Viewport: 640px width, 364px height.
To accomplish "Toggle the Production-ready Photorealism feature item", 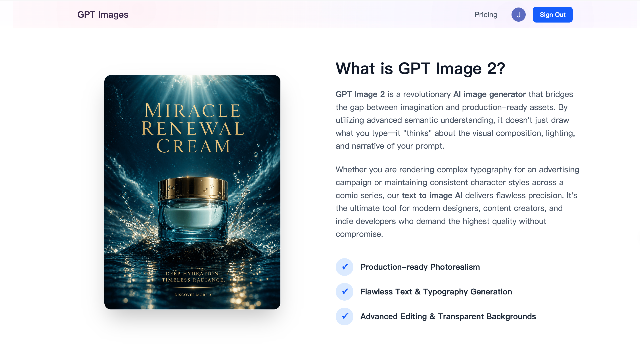I will point(420,267).
